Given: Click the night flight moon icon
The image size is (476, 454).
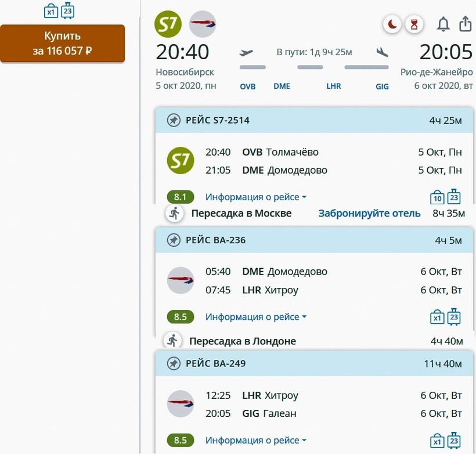Looking at the screenshot, I should (x=393, y=24).
